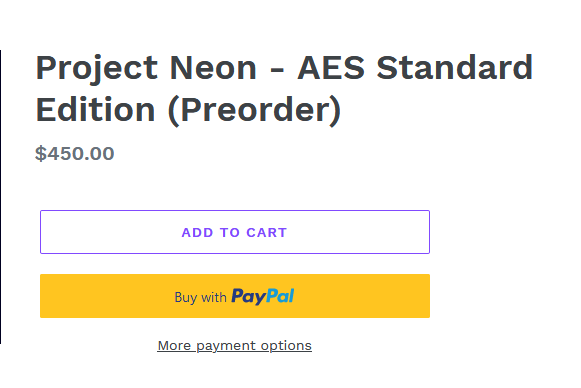
Task: Click the word "options" in the bottom link
Action: (286, 346)
